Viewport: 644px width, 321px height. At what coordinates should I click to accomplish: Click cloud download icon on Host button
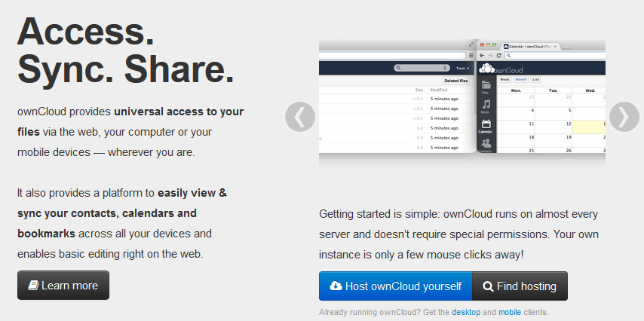click(336, 286)
